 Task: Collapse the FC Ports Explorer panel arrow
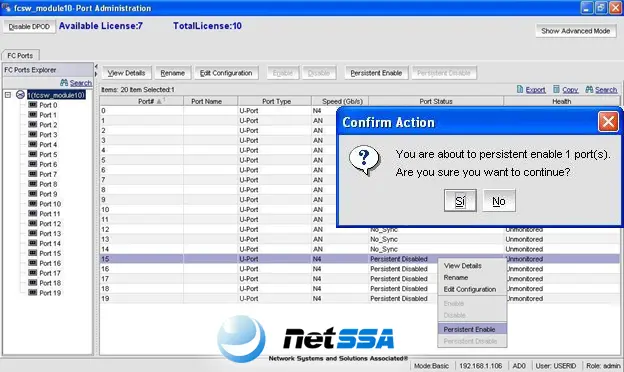click(x=96, y=66)
